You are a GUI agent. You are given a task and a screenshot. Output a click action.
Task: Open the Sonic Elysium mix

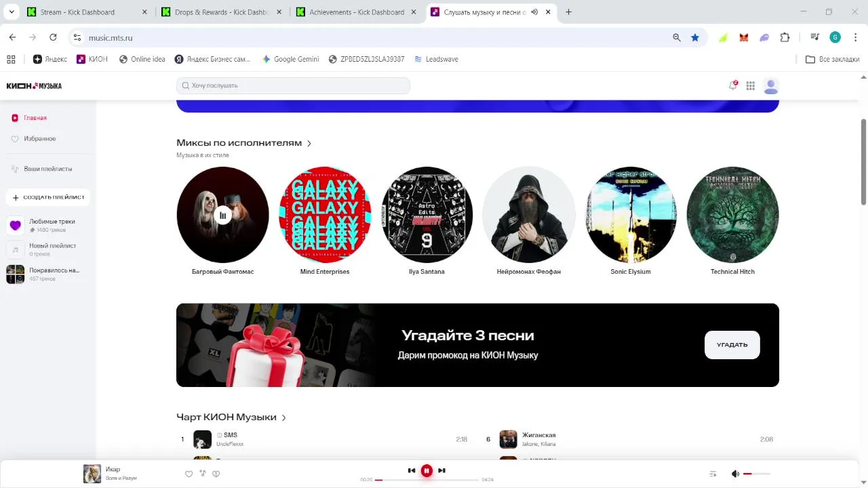(x=631, y=215)
